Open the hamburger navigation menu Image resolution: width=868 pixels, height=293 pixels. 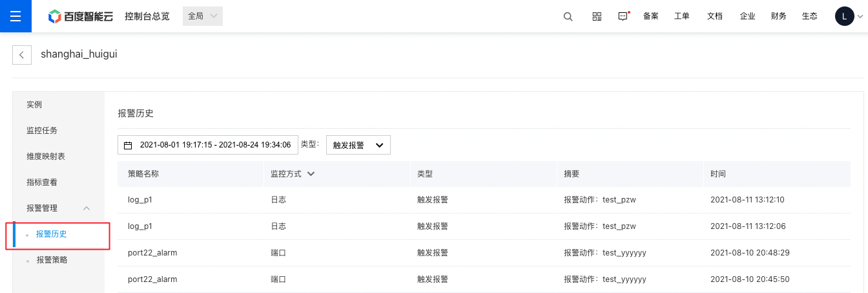click(x=15, y=16)
